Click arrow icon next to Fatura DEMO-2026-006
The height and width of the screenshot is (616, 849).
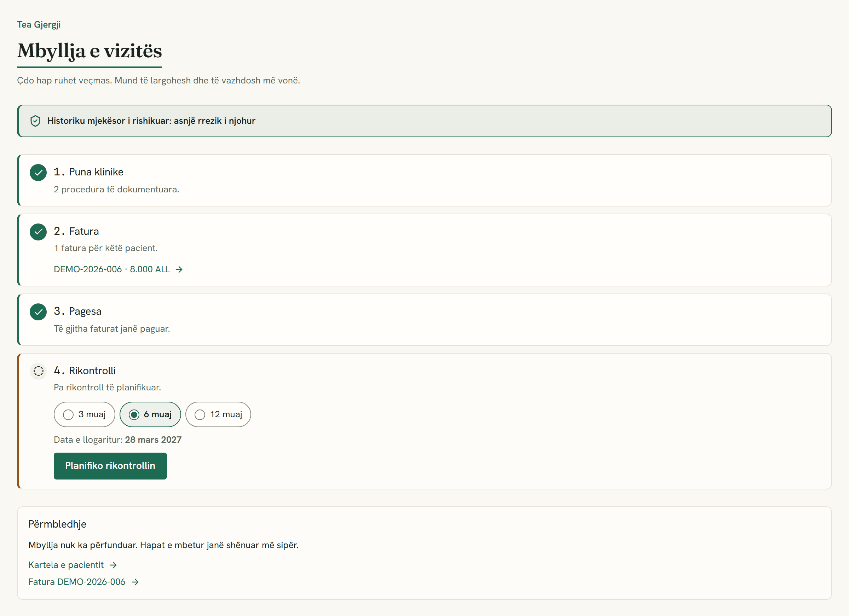[x=135, y=582]
